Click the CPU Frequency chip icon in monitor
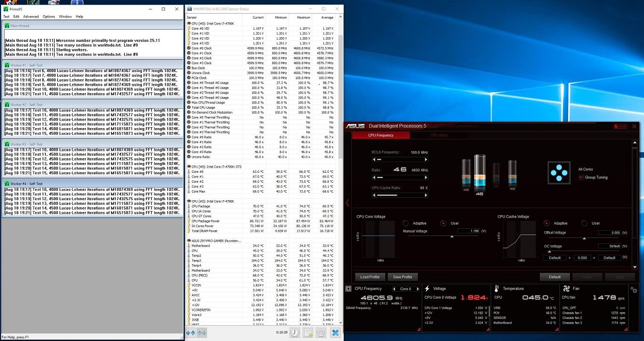 tap(348, 289)
